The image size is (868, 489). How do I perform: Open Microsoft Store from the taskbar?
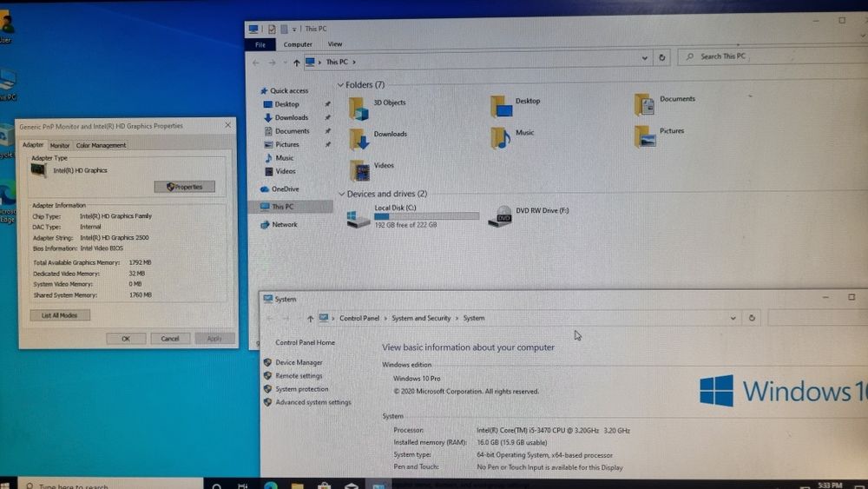(325, 486)
